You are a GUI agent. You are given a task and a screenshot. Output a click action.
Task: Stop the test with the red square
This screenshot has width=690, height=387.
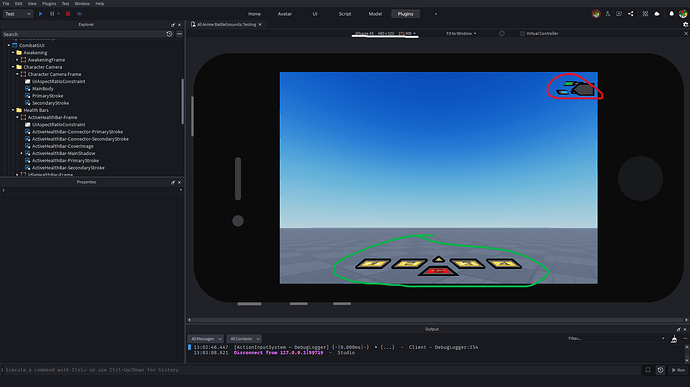pyautogui.click(x=68, y=14)
